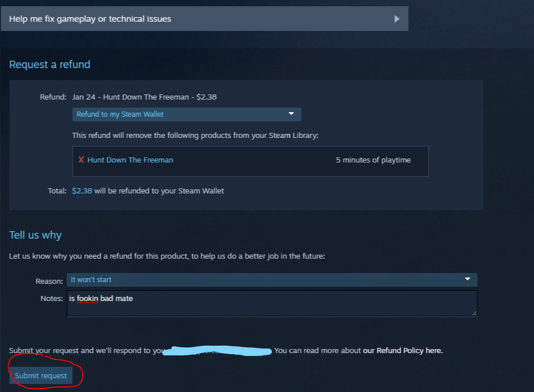Click the blue $2.38 total amount
Screen dimensions: 534x392
82,191
